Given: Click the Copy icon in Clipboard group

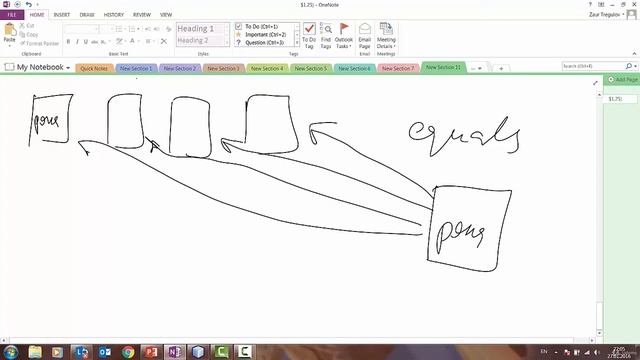Looking at the screenshot, I should point(22,34).
